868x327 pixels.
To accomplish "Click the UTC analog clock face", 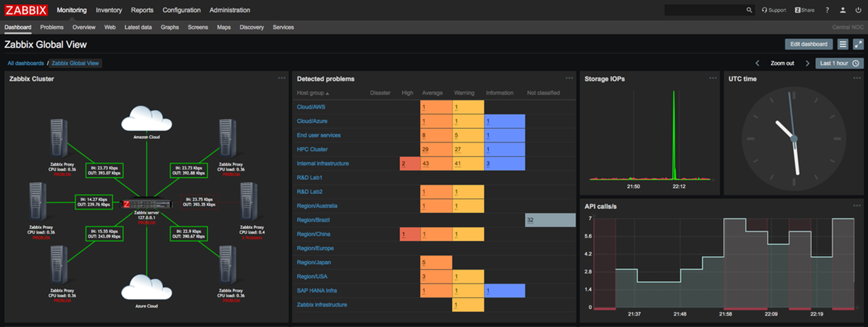I will [794, 138].
